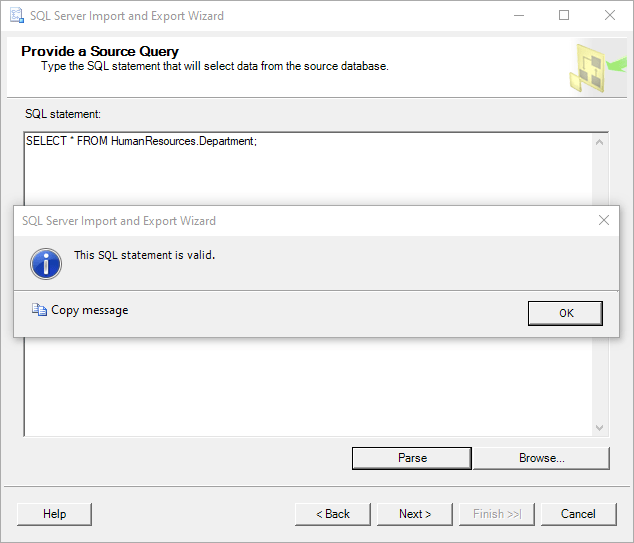Close the main wizard window
The height and width of the screenshot is (543, 634).
(x=610, y=15)
